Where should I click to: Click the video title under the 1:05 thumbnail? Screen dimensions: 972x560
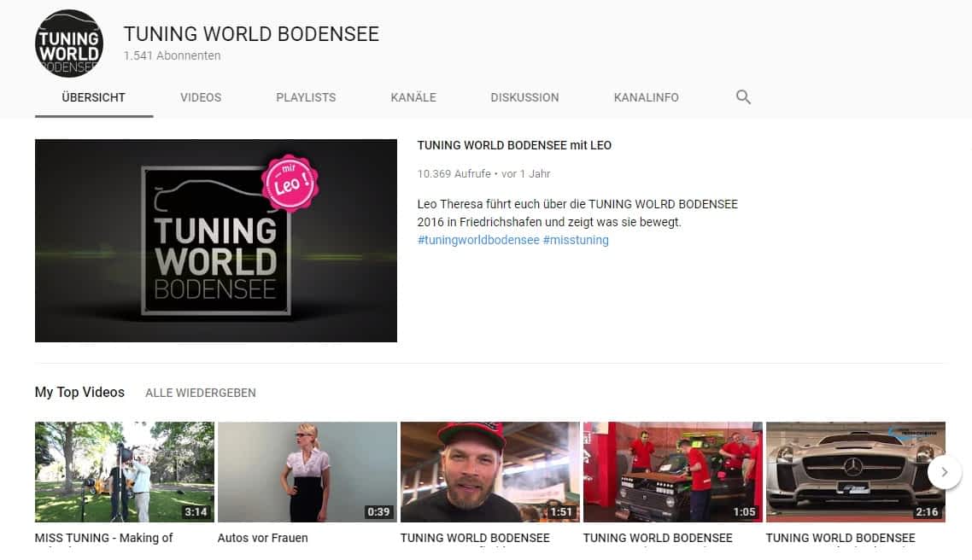click(x=658, y=538)
